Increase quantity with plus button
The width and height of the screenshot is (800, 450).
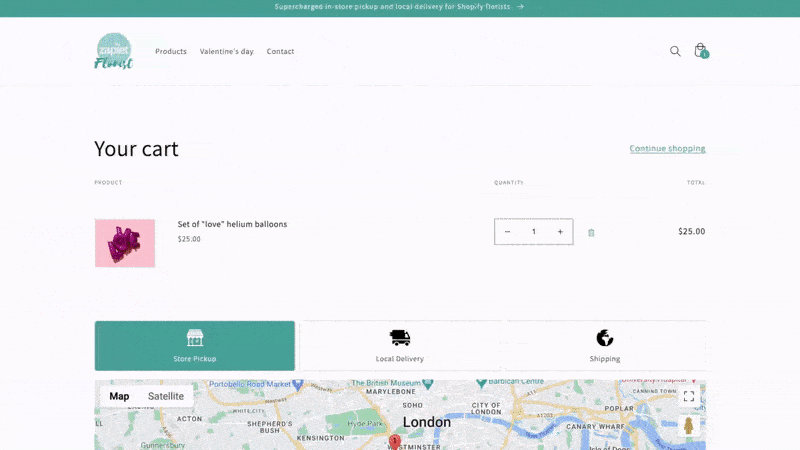560,232
